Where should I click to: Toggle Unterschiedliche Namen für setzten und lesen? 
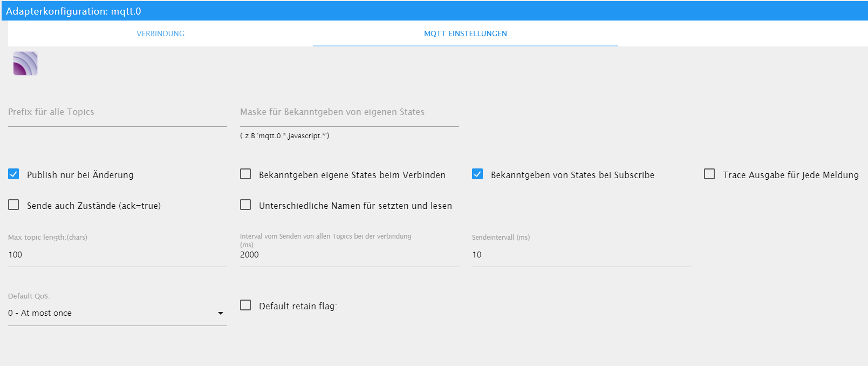pos(245,205)
